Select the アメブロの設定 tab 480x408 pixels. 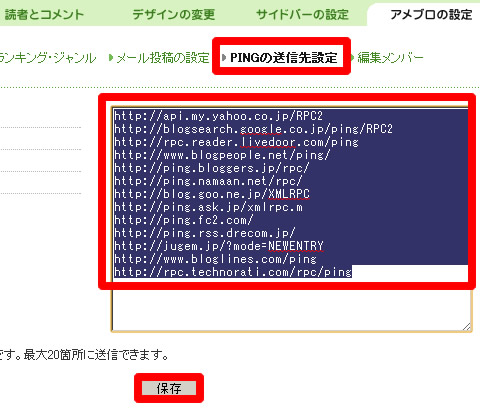click(x=431, y=15)
